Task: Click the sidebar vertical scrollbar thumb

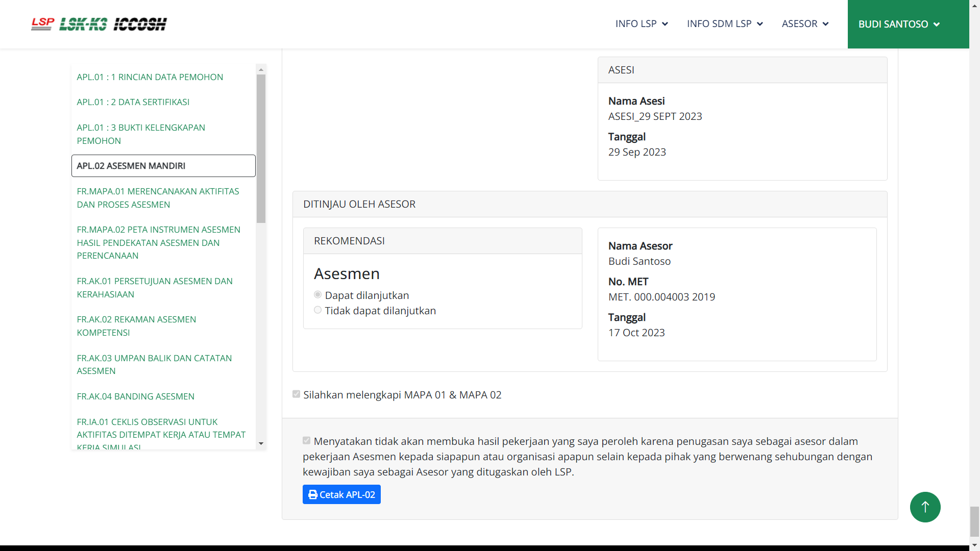Action: (x=261, y=148)
